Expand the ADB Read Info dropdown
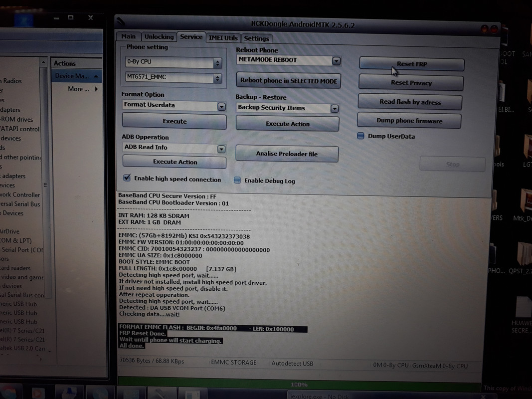Viewport: 532px width, 399px height. tap(221, 149)
